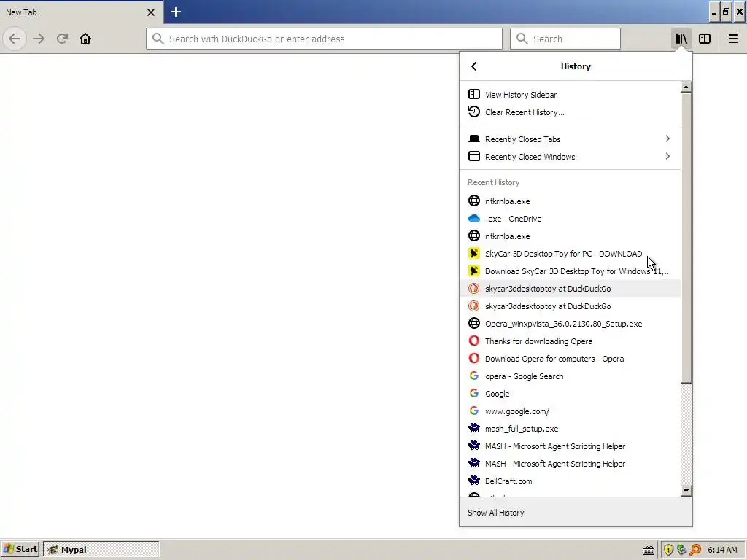Click the Recently Closed Windows window icon

pos(473,156)
